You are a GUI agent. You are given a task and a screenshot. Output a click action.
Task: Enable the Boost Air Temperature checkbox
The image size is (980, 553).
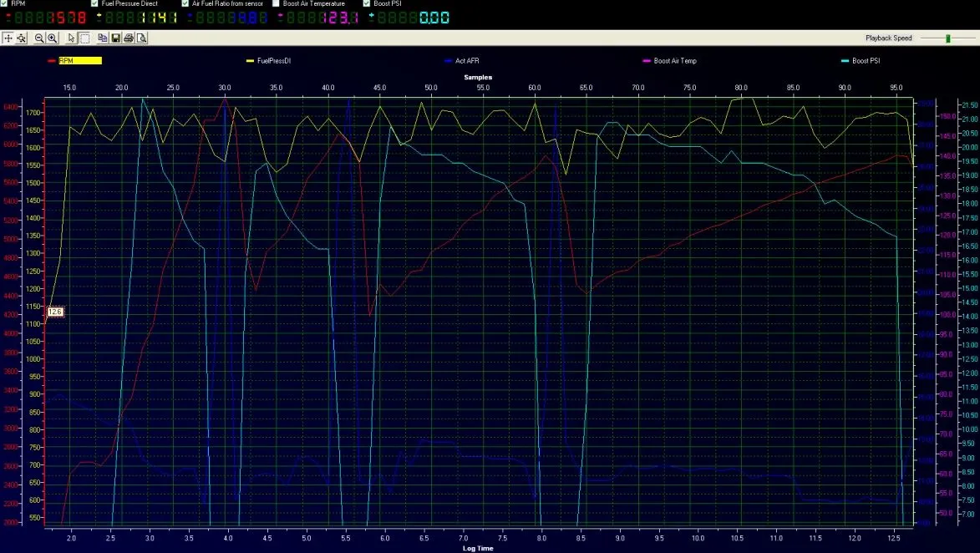pos(276,4)
